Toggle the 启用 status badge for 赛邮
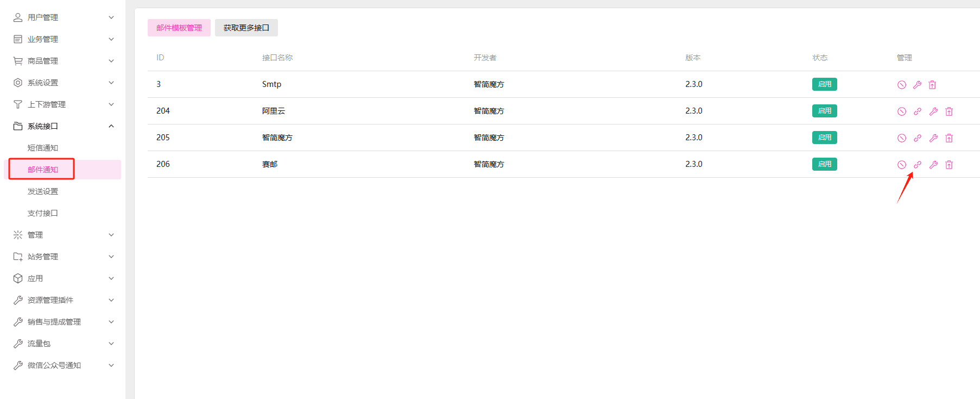This screenshot has height=399, width=980. 825,164
